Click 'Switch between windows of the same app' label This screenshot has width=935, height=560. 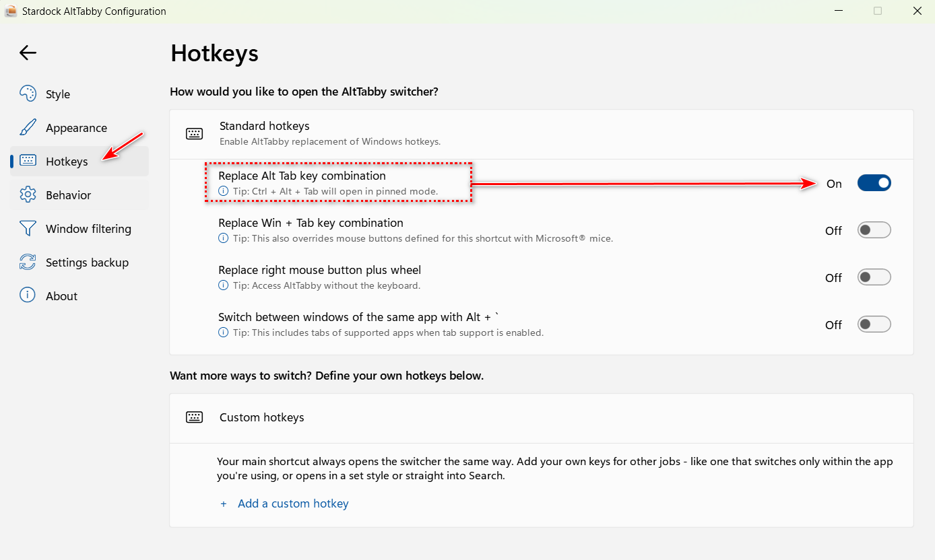(x=358, y=317)
